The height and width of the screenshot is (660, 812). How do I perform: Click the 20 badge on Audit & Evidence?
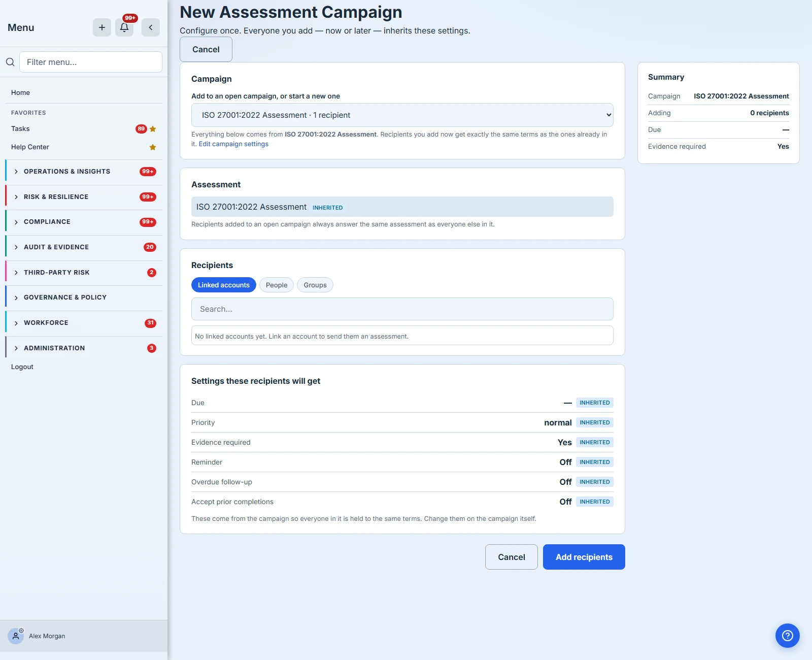pos(150,247)
